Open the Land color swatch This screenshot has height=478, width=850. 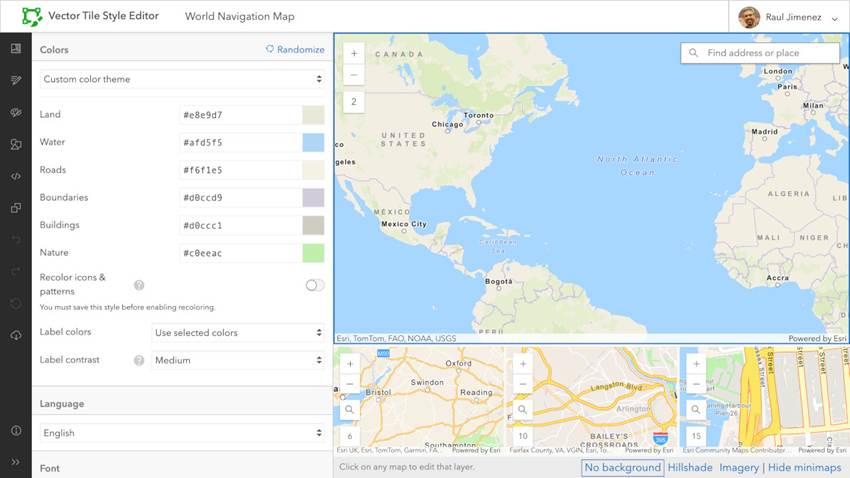pos(313,115)
